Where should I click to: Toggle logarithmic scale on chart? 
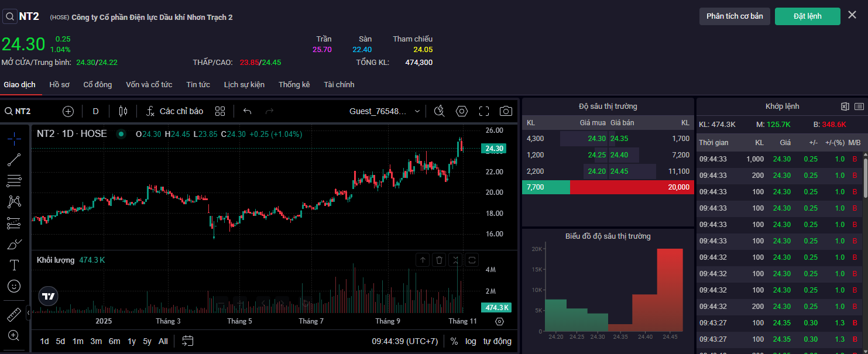[471, 341]
